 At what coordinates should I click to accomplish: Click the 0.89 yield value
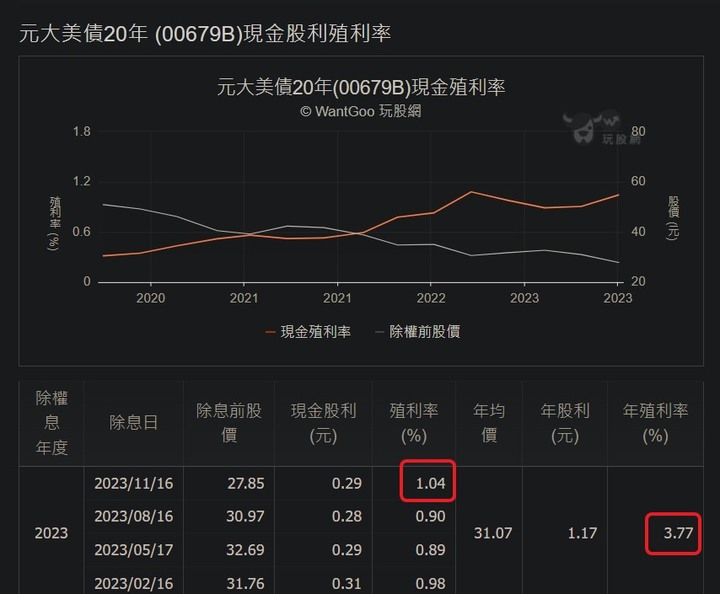tap(430, 550)
